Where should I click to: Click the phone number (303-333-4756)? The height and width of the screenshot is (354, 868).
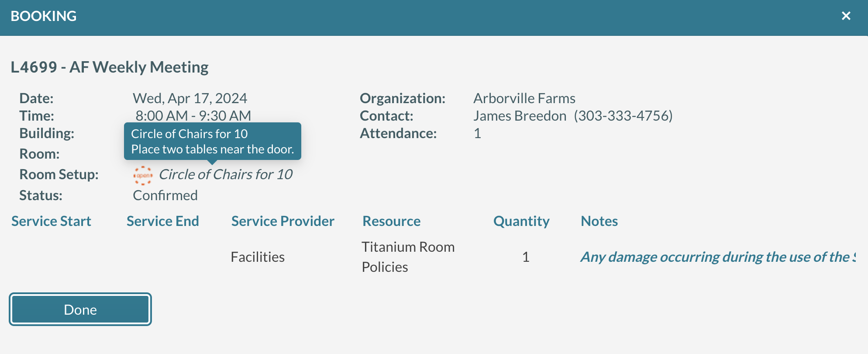[623, 116]
